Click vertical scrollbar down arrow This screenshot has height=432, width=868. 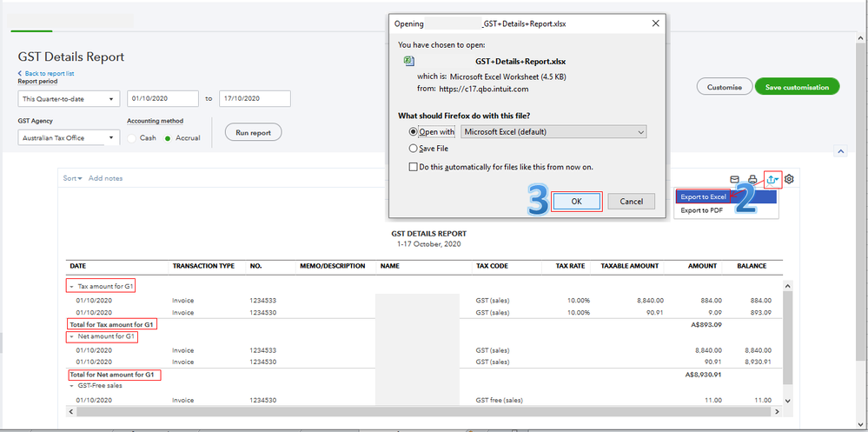coord(788,401)
